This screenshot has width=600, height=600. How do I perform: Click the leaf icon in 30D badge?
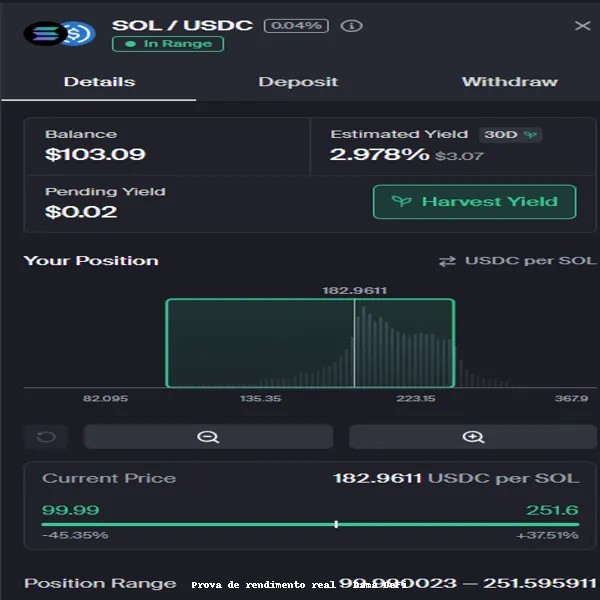point(530,134)
